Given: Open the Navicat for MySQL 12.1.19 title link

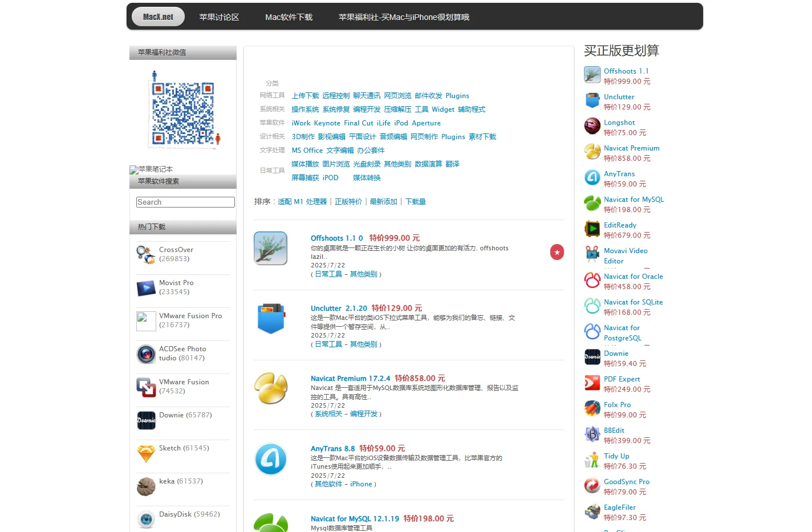Looking at the screenshot, I should 355,519.
